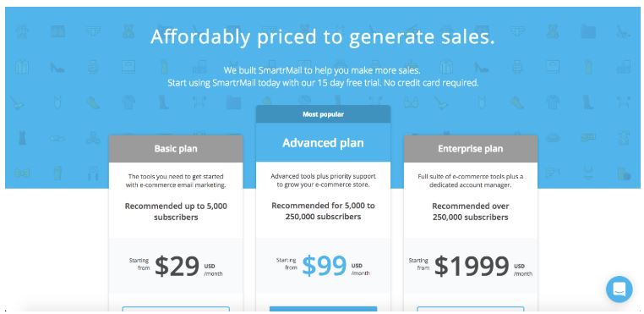Click the Advanced plan priority support description
This screenshot has height=314, width=644.
323,180
